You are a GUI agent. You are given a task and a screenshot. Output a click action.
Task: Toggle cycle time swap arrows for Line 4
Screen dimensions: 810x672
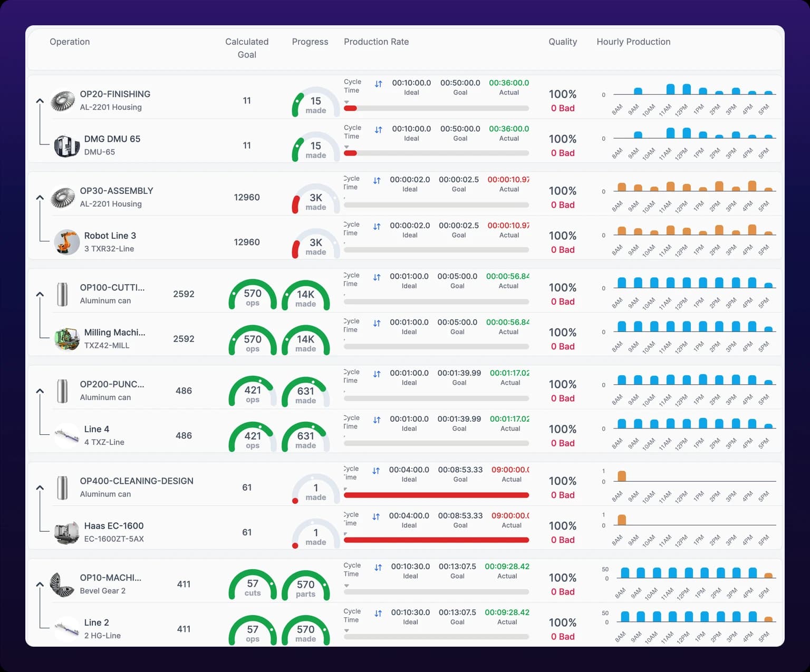click(x=377, y=420)
